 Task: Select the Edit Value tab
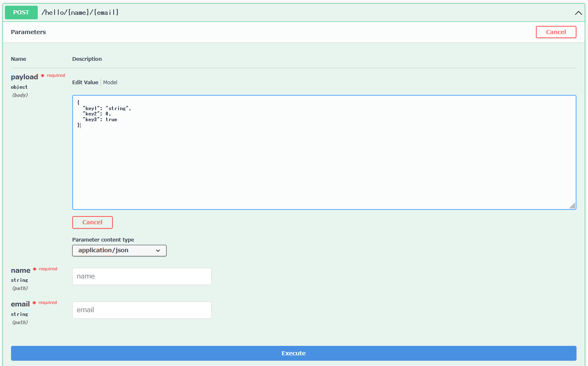pyautogui.click(x=85, y=82)
